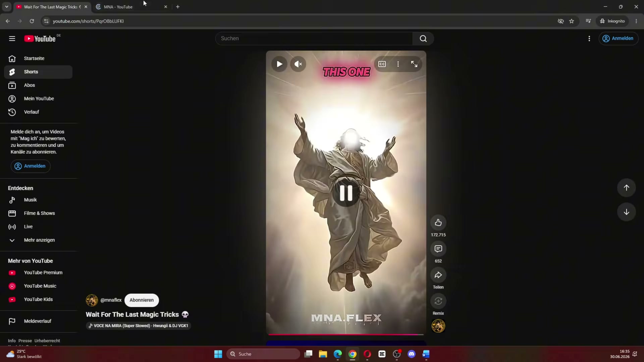Open a new browser tab

[x=178, y=7]
